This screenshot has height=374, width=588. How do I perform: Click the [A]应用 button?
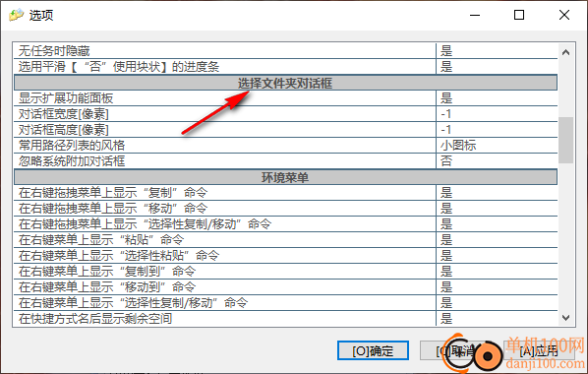539,350
